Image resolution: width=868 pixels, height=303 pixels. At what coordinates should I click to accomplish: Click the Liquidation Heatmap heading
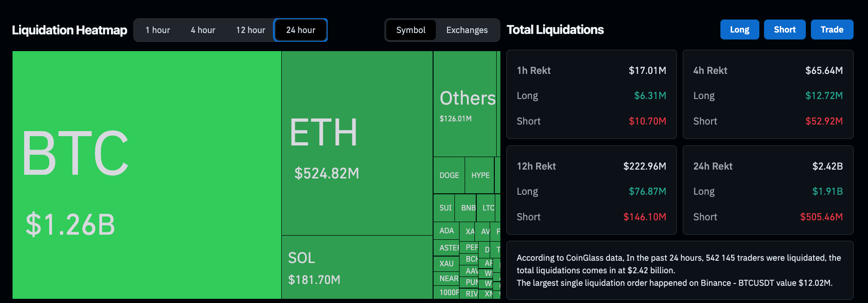tap(70, 30)
